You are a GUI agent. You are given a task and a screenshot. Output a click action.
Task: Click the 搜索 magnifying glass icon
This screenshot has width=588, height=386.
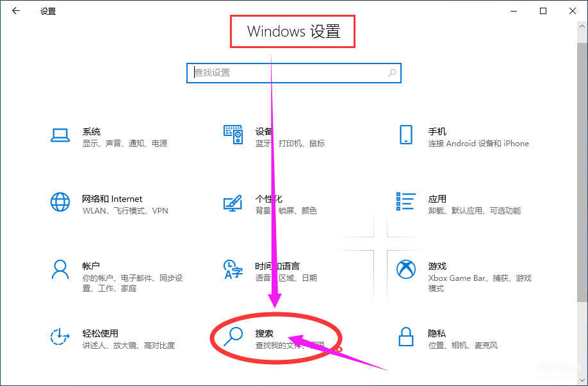(x=233, y=337)
